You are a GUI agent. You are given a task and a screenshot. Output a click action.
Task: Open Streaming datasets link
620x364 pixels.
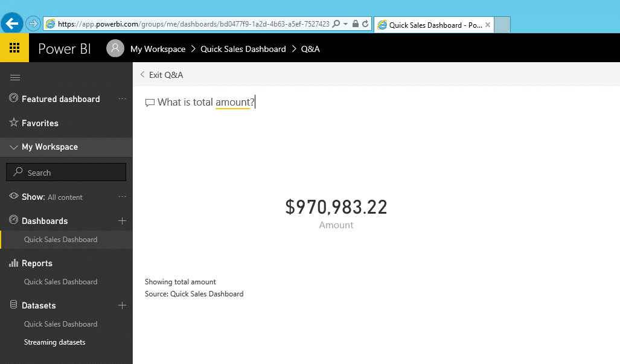point(54,342)
